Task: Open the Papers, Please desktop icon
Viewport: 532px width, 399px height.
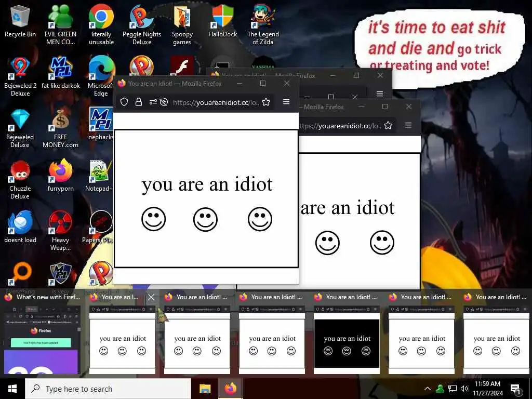Action: pyautogui.click(x=98, y=228)
